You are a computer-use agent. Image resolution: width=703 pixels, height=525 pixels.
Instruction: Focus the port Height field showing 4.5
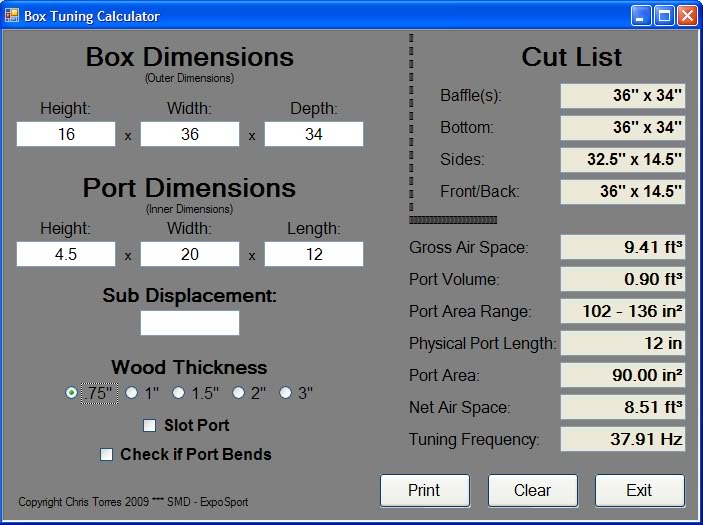click(x=66, y=254)
